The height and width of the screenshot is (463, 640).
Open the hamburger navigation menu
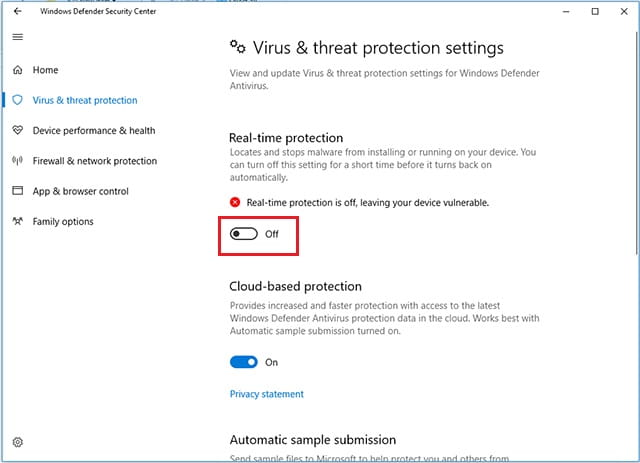[18, 37]
